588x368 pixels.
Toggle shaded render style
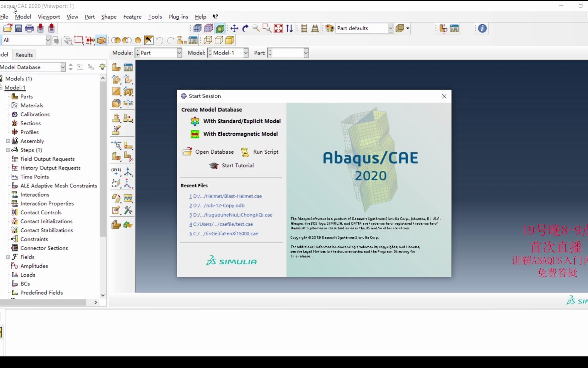230,40
